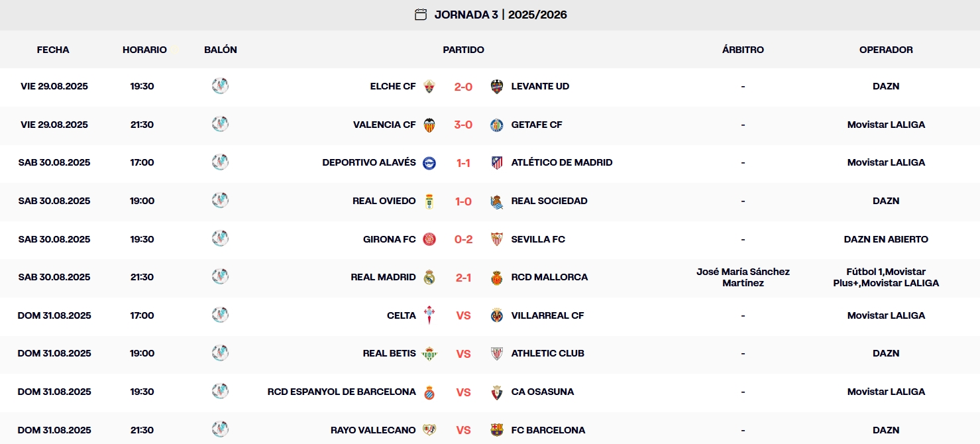Click the Girona FC badge
This screenshot has width=980, height=444.
(x=429, y=239)
